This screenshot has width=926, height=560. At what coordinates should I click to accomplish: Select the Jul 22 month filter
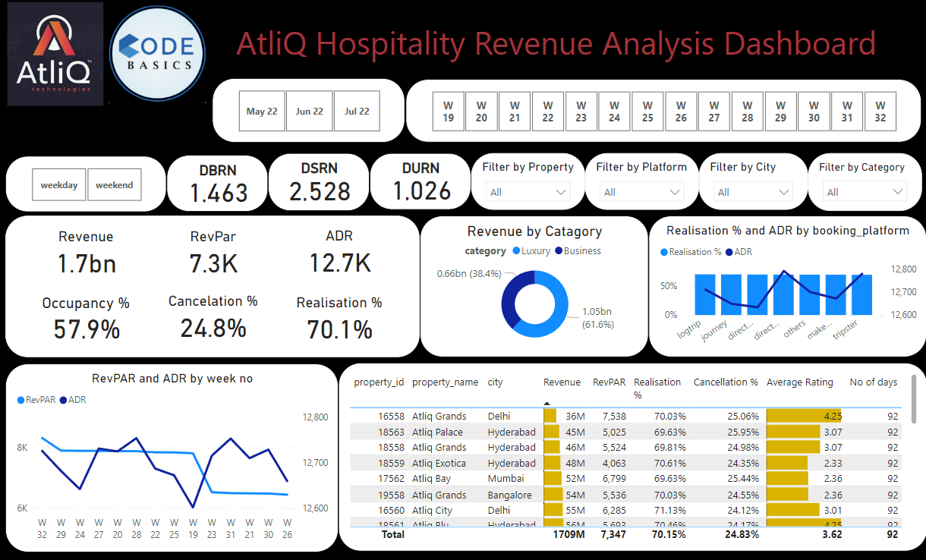pyautogui.click(x=357, y=111)
